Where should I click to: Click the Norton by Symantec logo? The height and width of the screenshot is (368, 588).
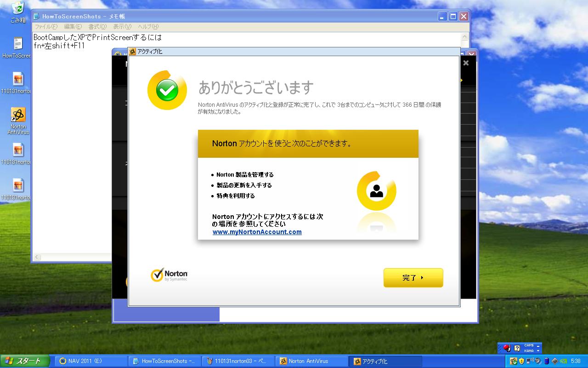pos(169,275)
